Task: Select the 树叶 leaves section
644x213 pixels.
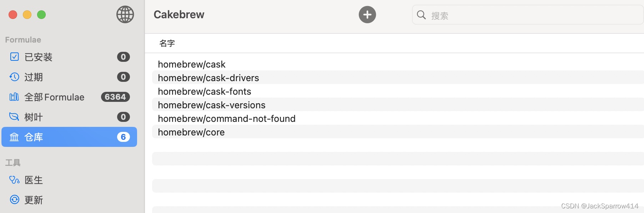Action: (34, 117)
